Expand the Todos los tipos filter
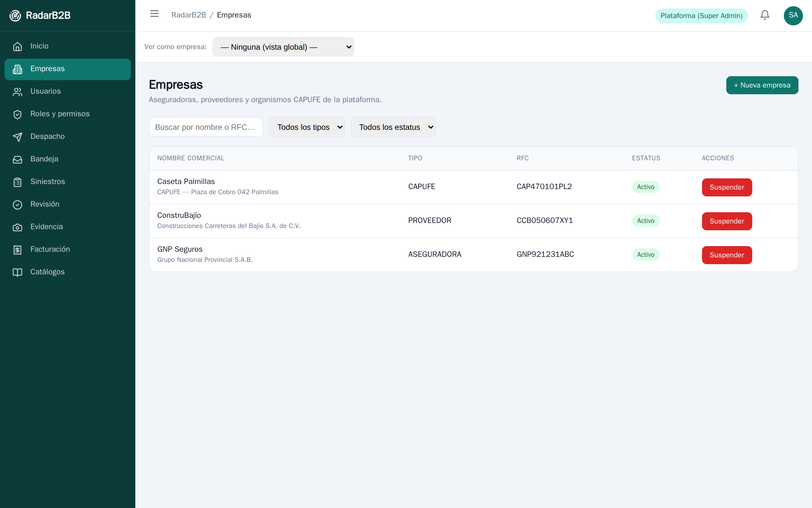 point(307,127)
